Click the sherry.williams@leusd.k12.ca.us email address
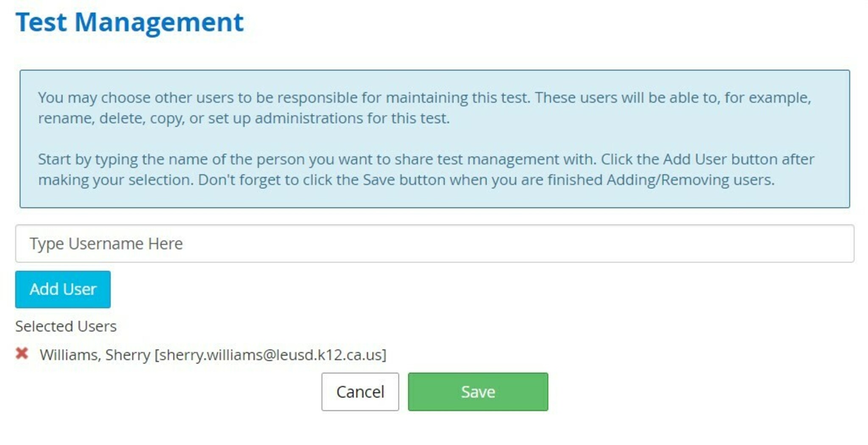The height and width of the screenshot is (445, 868). (x=270, y=355)
